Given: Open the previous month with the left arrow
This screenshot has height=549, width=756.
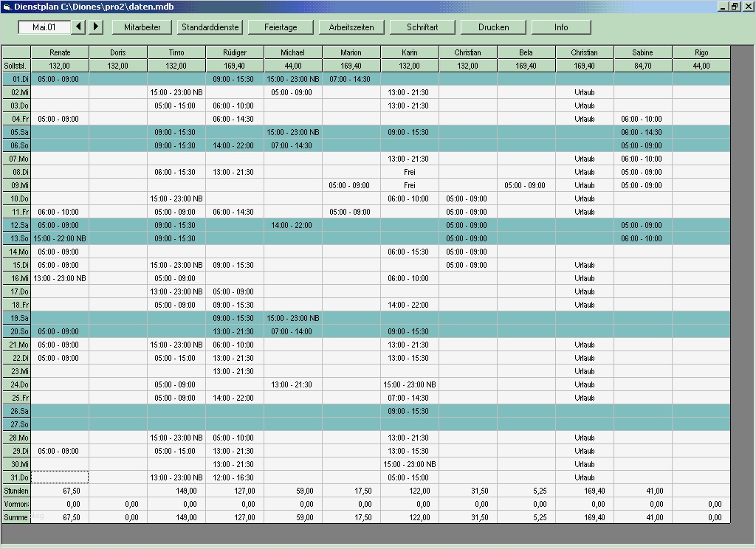Looking at the screenshot, I should click(x=79, y=27).
